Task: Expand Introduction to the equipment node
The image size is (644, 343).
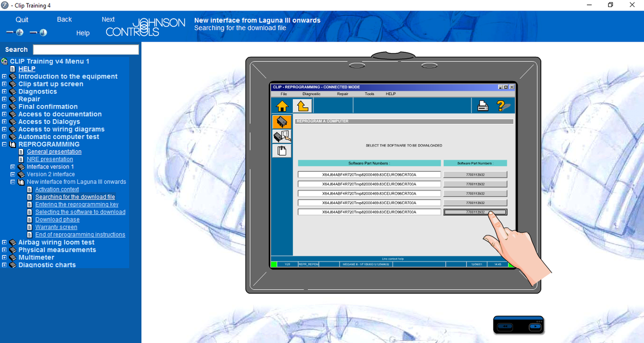Action: [x=5, y=76]
